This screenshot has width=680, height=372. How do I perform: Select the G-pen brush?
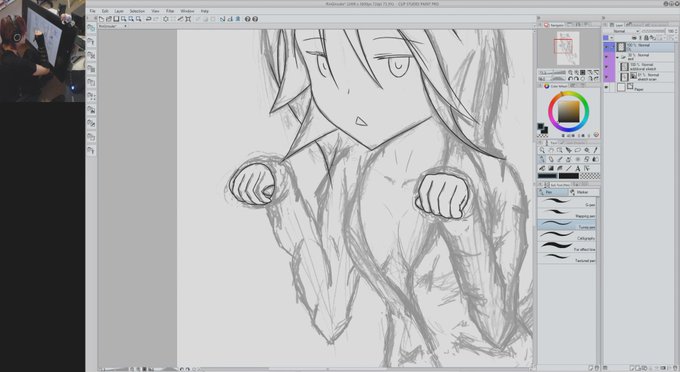click(x=567, y=202)
